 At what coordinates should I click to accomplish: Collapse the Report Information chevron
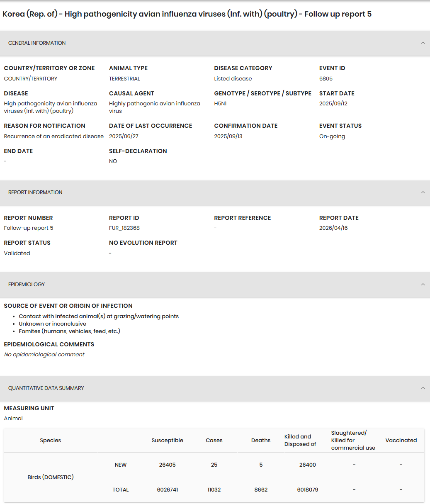point(423,192)
